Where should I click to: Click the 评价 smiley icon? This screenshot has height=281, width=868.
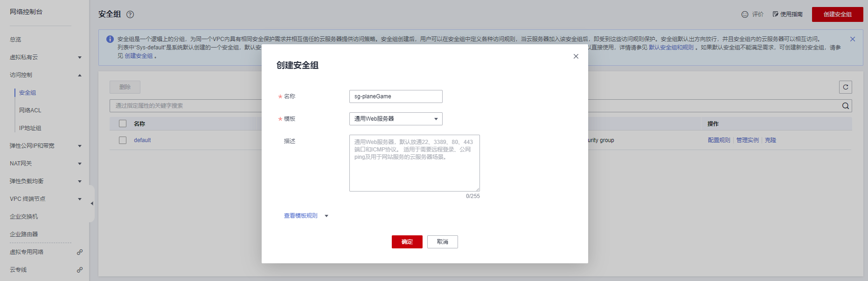pos(745,14)
